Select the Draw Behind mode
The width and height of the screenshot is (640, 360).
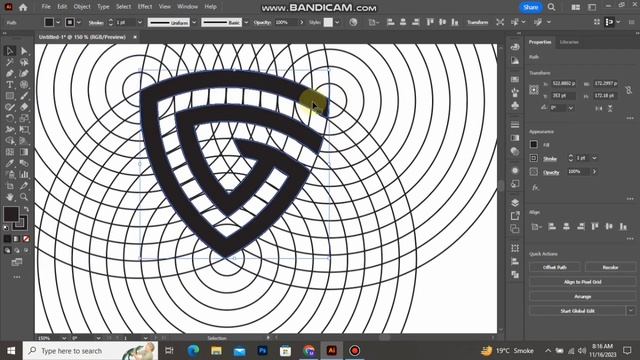click(x=17, y=250)
